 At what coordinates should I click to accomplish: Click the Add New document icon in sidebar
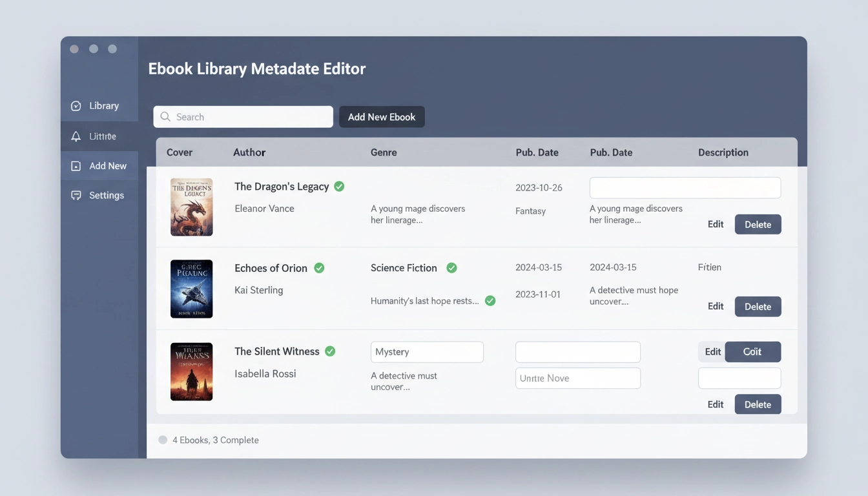[76, 165]
